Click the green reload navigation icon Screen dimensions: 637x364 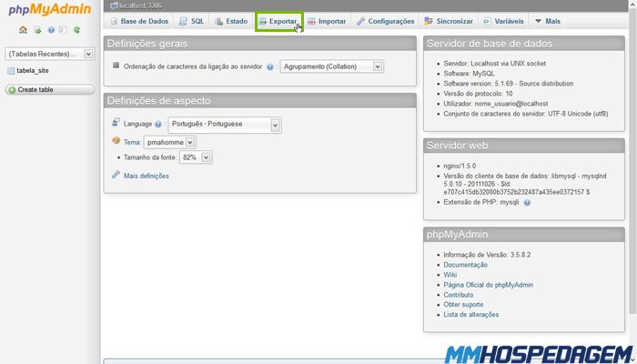76,30
